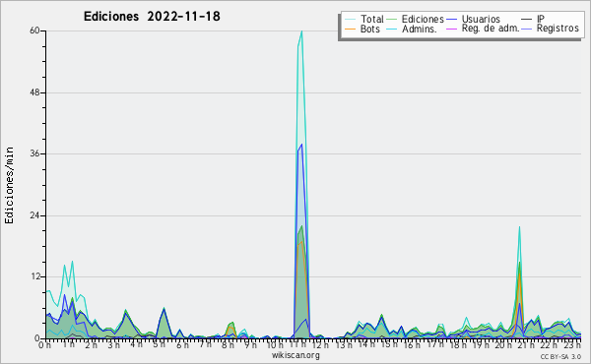Click the '0 h' x-axis label
Screen dimensions: 591x364
pyautogui.click(x=44, y=344)
